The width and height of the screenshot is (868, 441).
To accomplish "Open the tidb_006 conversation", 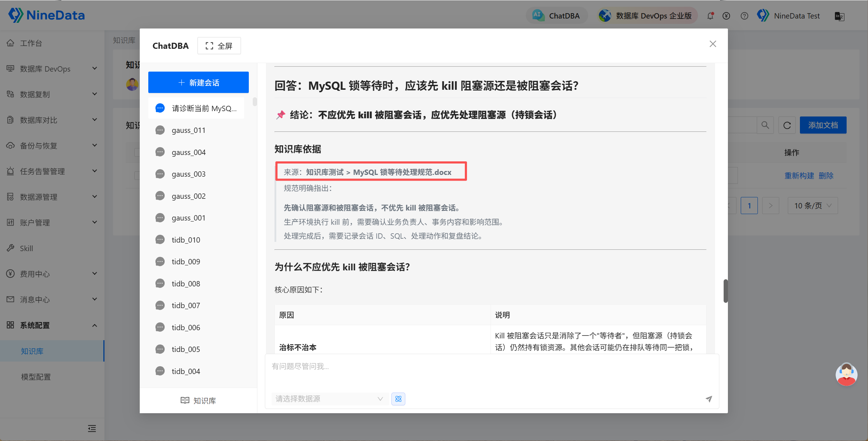I will [x=196, y=328].
